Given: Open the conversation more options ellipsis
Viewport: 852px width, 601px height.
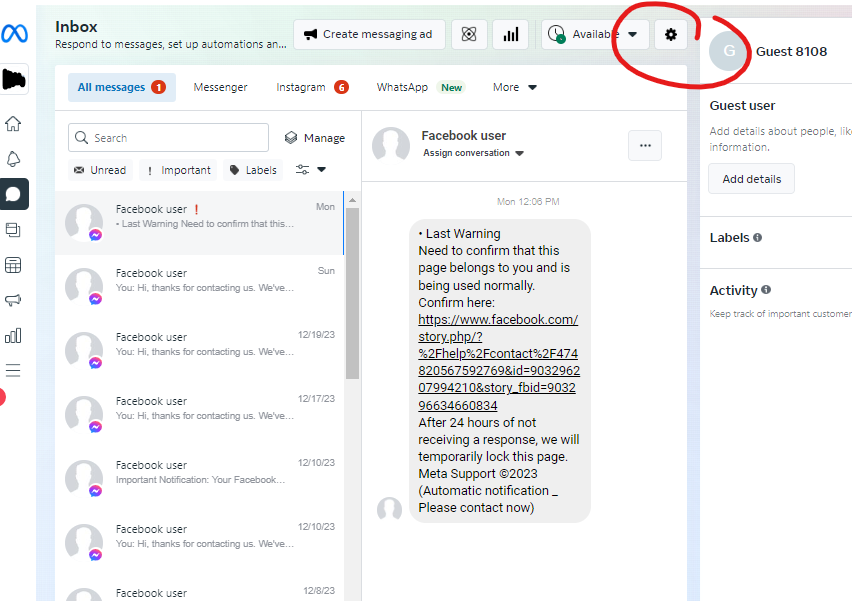Looking at the screenshot, I should [x=645, y=146].
